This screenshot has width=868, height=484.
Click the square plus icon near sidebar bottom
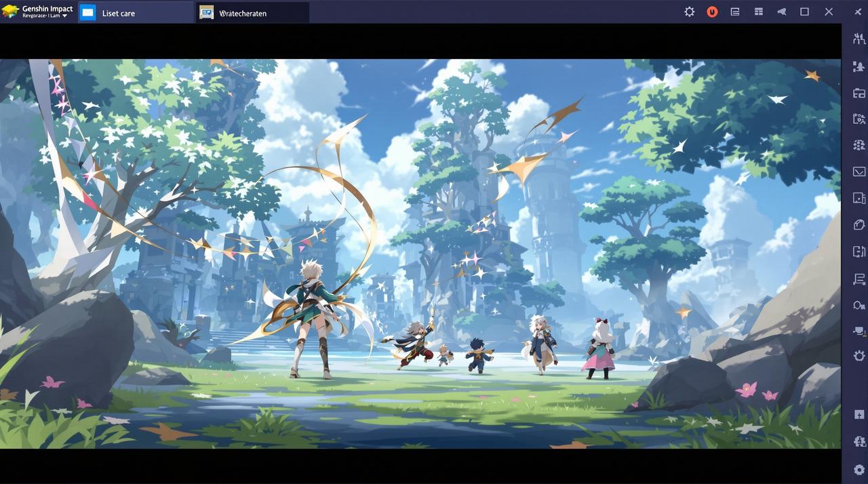pos(859,414)
